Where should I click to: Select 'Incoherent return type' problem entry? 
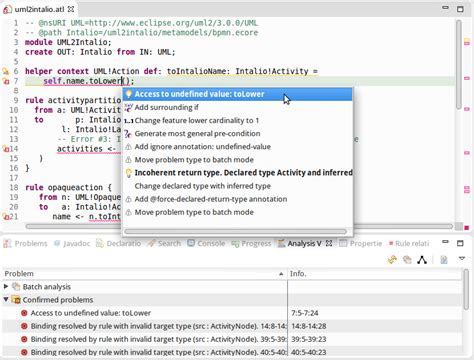[x=237, y=173]
